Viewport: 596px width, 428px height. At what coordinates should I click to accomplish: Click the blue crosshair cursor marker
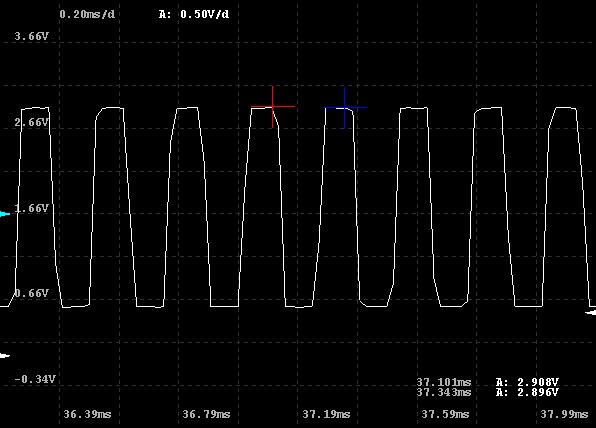(345, 108)
